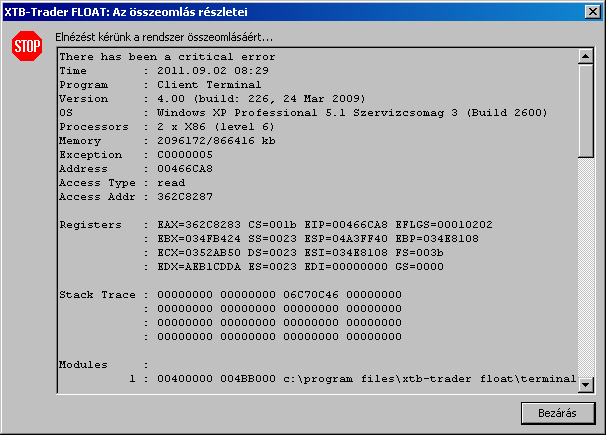Viewport: 606px width, 435px height.
Task: Click the message 'Elnézést kérünk a rendszer összeomlásáért…'
Action: [x=164, y=37]
